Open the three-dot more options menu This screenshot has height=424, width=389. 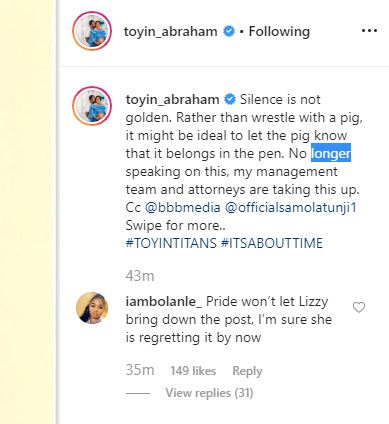point(369,31)
